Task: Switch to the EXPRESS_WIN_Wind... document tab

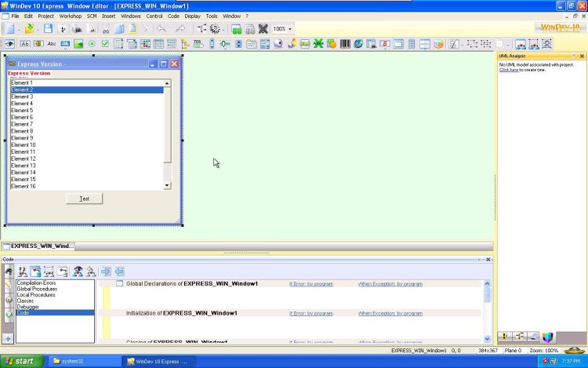Action: tap(38, 246)
